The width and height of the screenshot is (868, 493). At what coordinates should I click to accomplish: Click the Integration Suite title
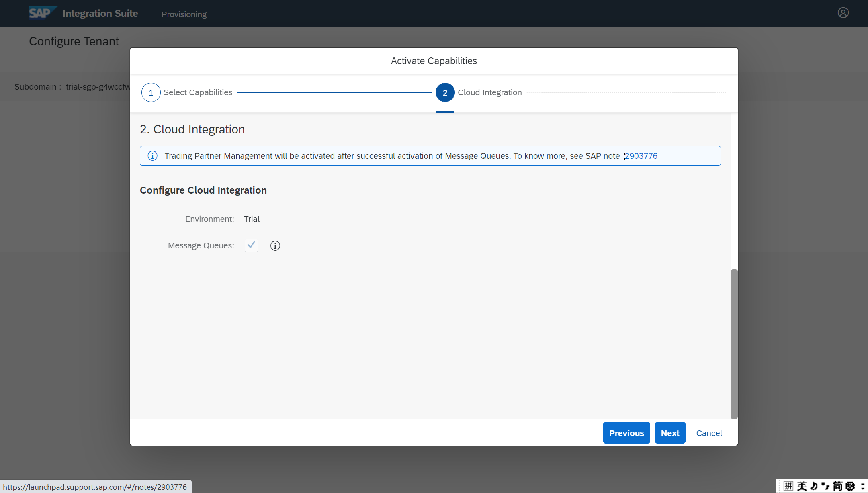(x=100, y=13)
